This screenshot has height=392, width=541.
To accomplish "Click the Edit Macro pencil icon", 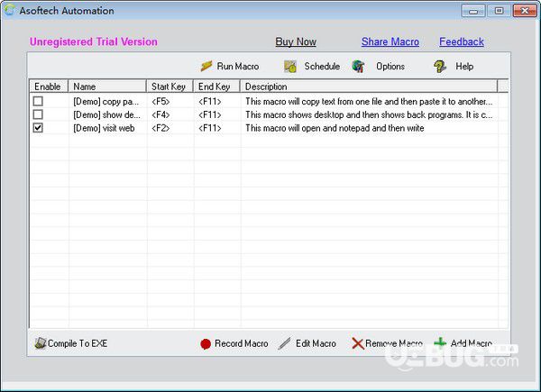I will click(x=285, y=343).
